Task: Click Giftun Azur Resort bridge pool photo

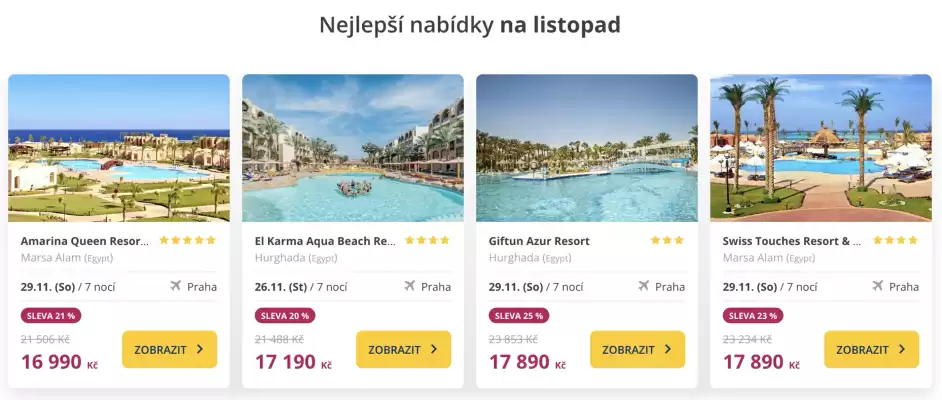Action: click(587, 148)
